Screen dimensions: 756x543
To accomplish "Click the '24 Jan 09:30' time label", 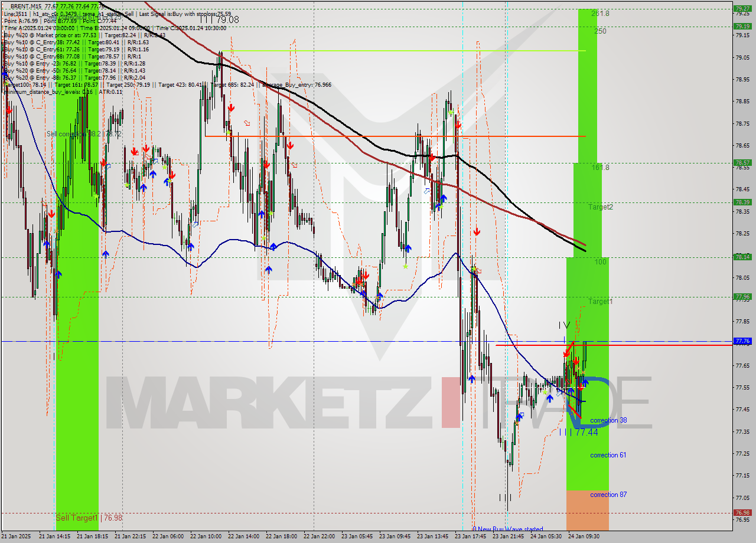I will [x=584, y=537].
